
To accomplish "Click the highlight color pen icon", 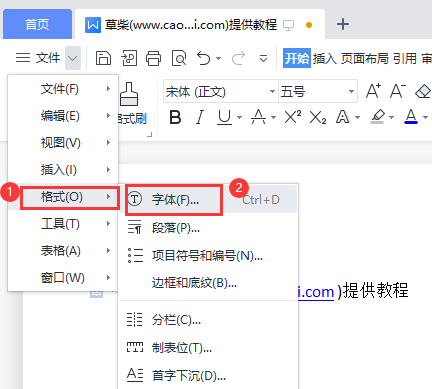I will click(x=378, y=117).
